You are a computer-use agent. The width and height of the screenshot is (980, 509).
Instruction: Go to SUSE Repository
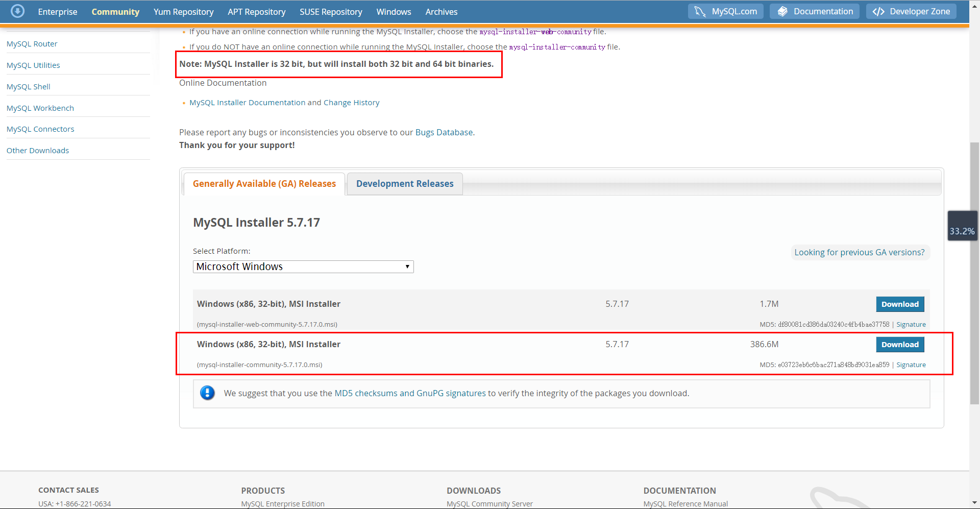point(331,12)
